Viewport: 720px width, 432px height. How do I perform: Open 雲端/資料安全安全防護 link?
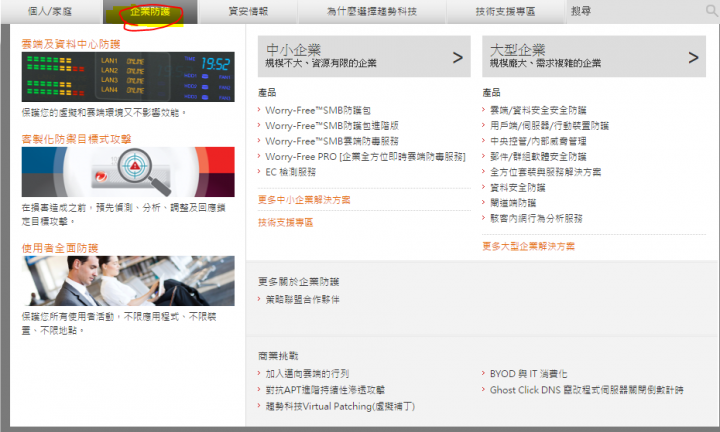538,110
